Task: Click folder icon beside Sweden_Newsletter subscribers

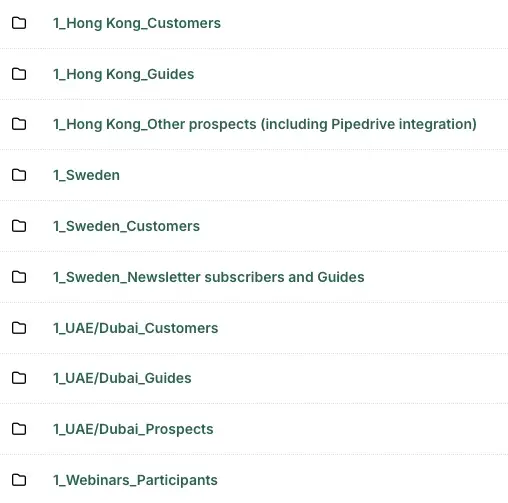Action: [19, 277]
